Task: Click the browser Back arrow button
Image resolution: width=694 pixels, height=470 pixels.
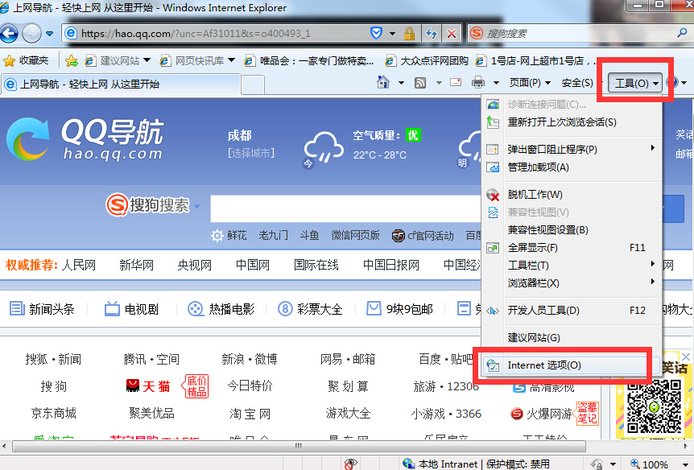Action: click(9, 33)
